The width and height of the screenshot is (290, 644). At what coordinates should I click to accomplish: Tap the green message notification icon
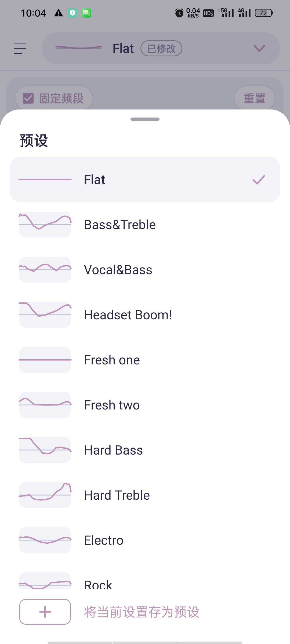86,13
